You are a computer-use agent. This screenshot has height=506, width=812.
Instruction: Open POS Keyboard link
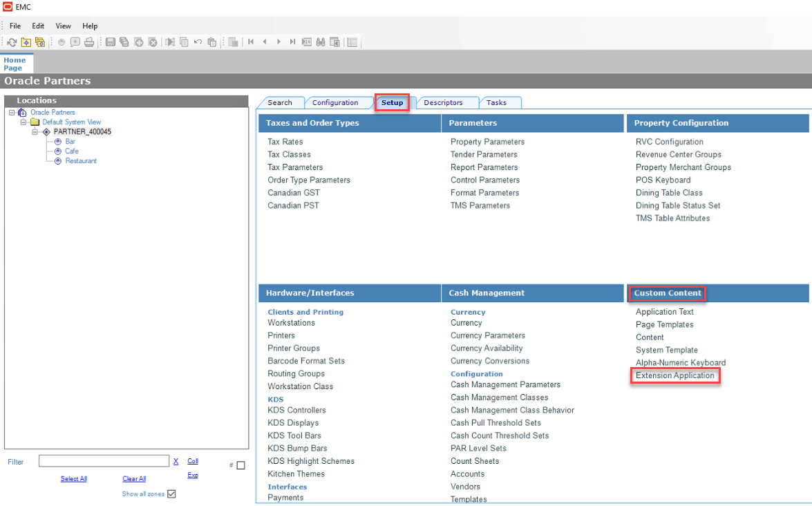click(x=663, y=180)
